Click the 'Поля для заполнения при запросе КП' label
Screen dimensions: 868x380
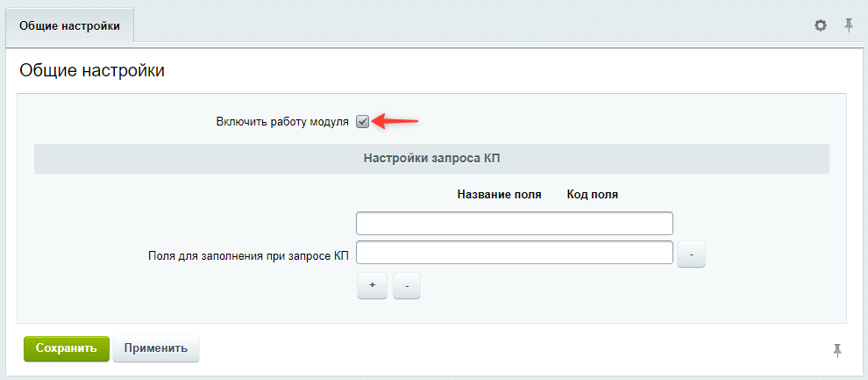248,256
